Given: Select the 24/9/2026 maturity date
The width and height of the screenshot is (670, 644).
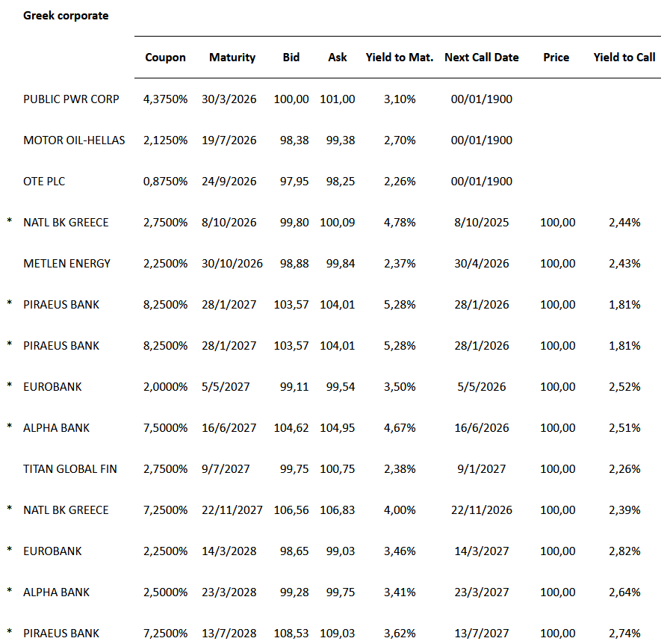Looking at the screenshot, I should pos(229,182).
